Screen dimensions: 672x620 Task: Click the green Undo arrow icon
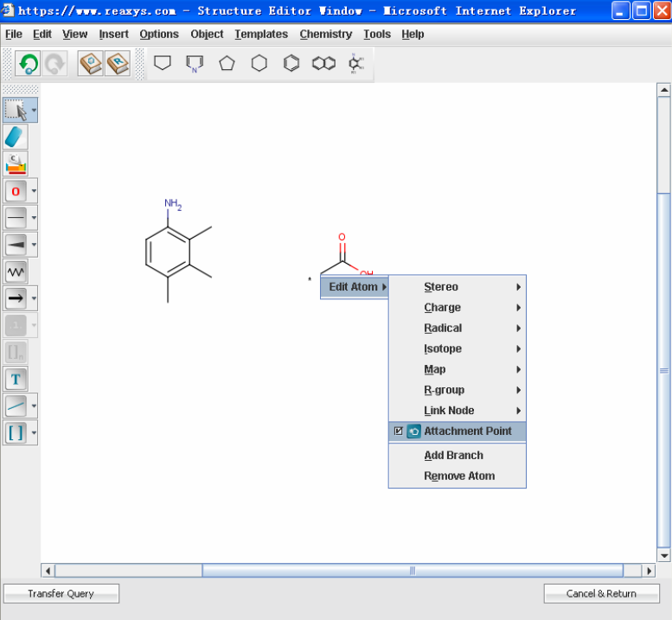click(x=28, y=64)
